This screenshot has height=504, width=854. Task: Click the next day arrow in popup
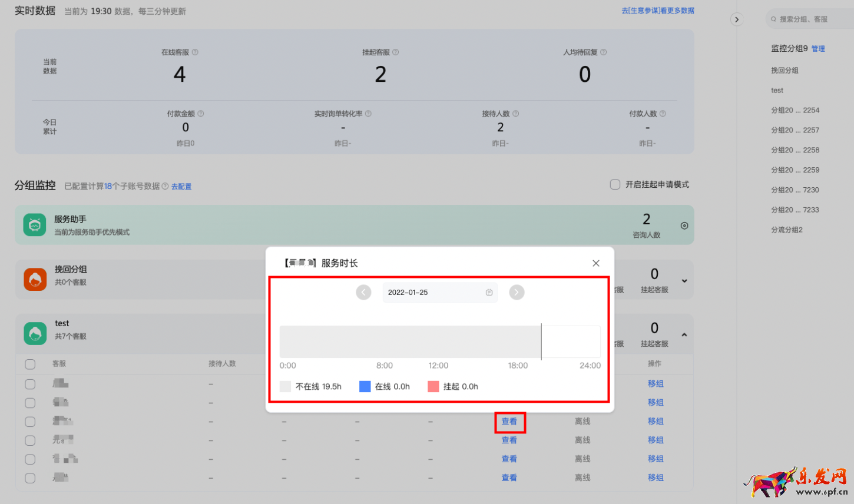click(x=517, y=292)
